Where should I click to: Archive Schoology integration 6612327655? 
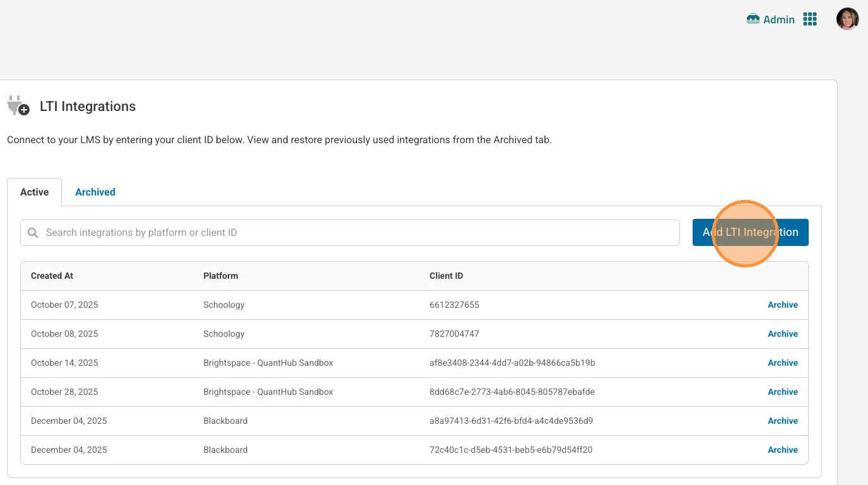782,305
